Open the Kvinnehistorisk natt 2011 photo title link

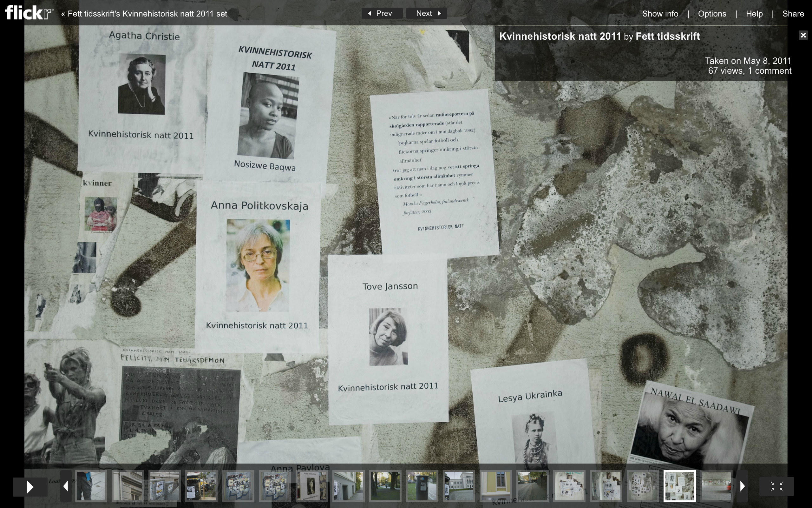coord(560,36)
